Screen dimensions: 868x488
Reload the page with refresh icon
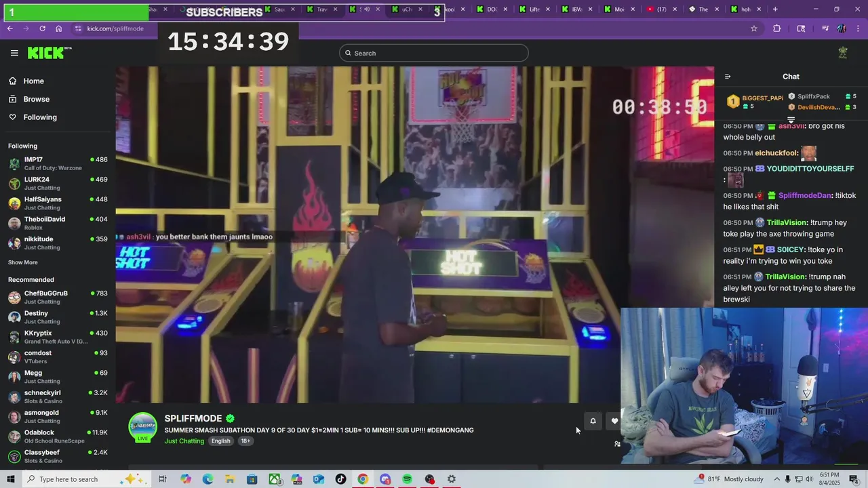pos(43,28)
